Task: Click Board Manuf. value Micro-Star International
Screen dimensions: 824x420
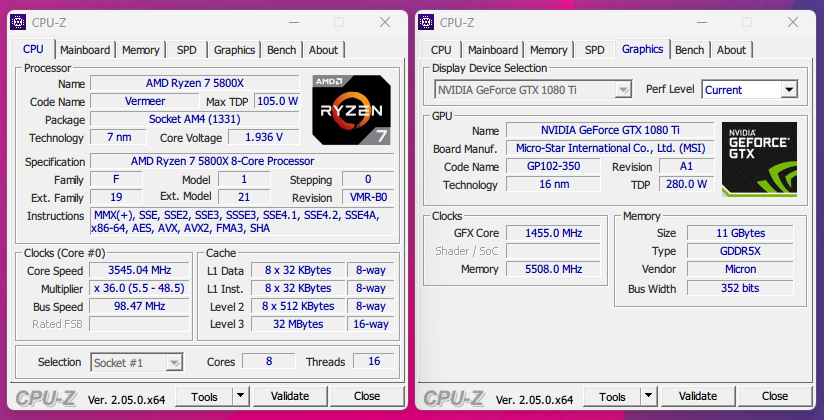Action: point(610,148)
